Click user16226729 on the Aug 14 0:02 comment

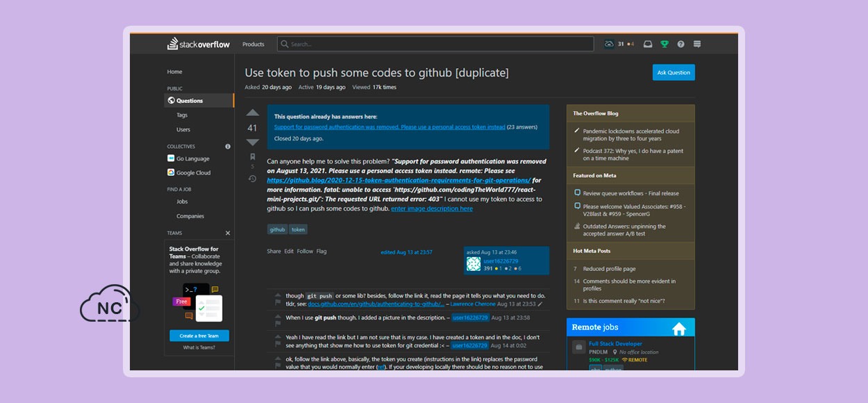(469, 345)
